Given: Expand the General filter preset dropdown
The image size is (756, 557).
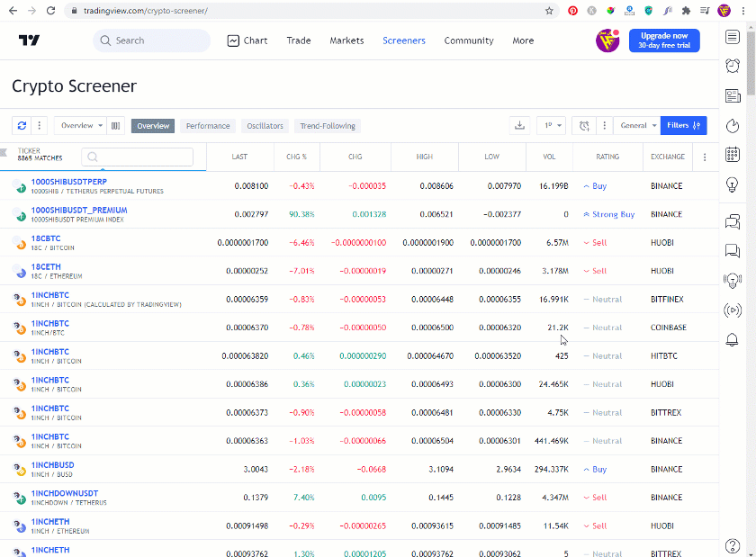Looking at the screenshot, I should pyautogui.click(x=638, y=126).
